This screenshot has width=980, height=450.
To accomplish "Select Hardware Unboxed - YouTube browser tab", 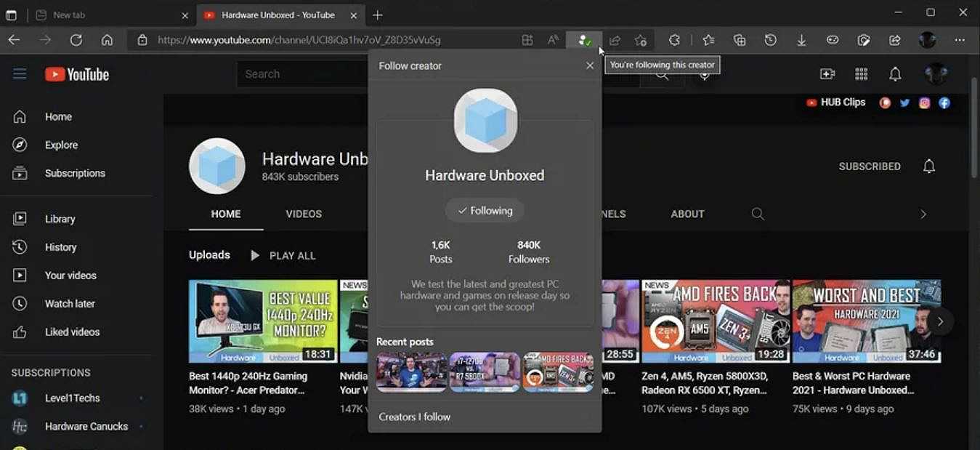I will 280,15.
